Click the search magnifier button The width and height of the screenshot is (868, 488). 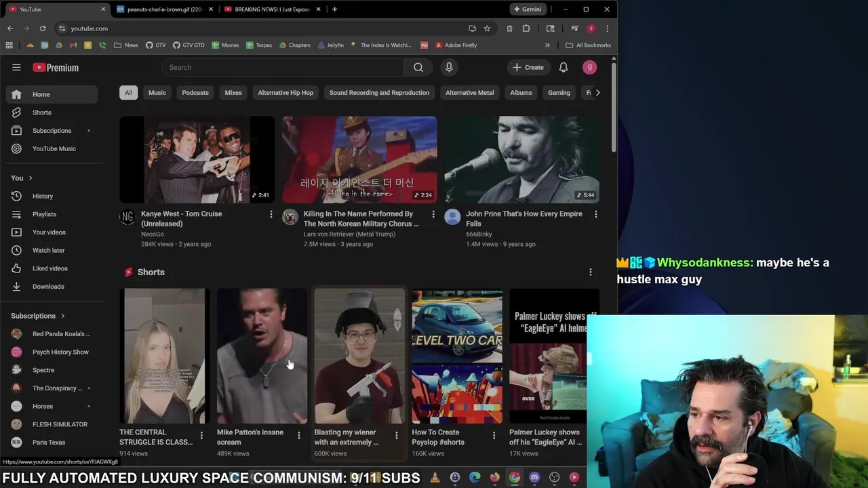pos(418,67)
